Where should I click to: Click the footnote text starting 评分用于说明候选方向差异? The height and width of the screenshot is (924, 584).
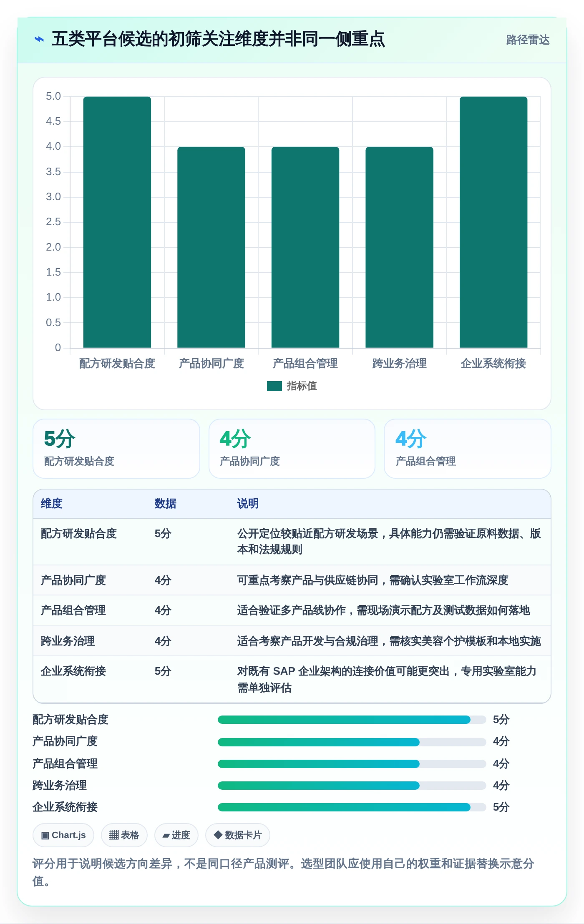point(284,872)
